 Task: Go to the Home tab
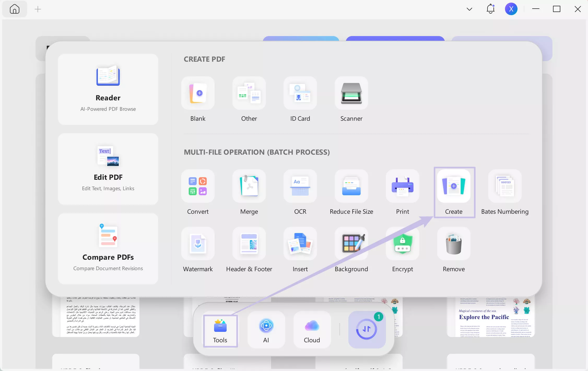tap(14, 9)
